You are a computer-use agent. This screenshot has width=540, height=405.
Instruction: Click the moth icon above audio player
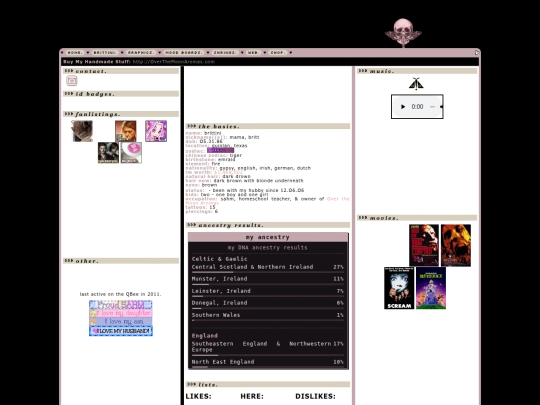(x=416, y=84)
